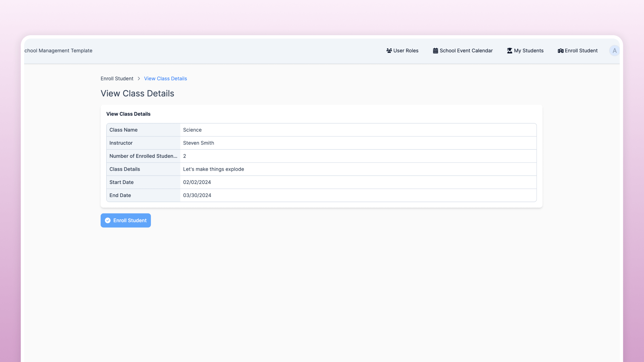
Task: Open User Roles navigation item
Action: (x=406, y=51)
